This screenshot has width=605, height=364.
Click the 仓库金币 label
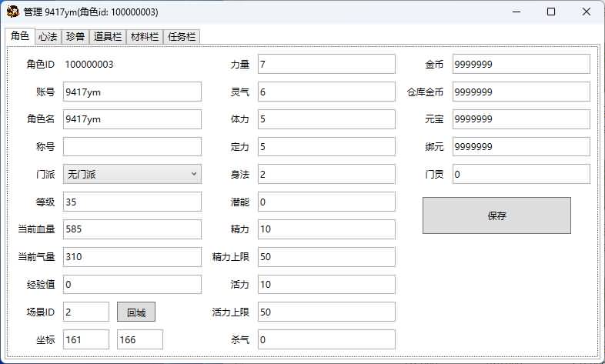(x=425, y=92)
